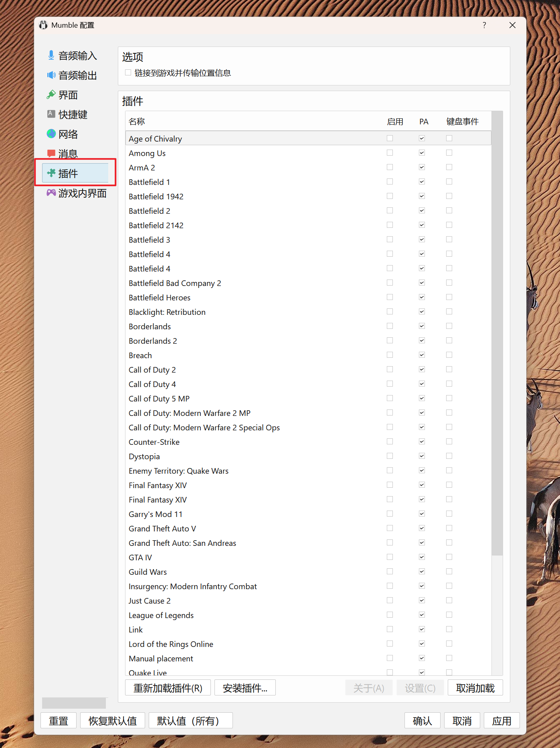This screenshot has width=560, height=748.
Task: Enable 启用 for League of Legends
Action: pos(390,615)
